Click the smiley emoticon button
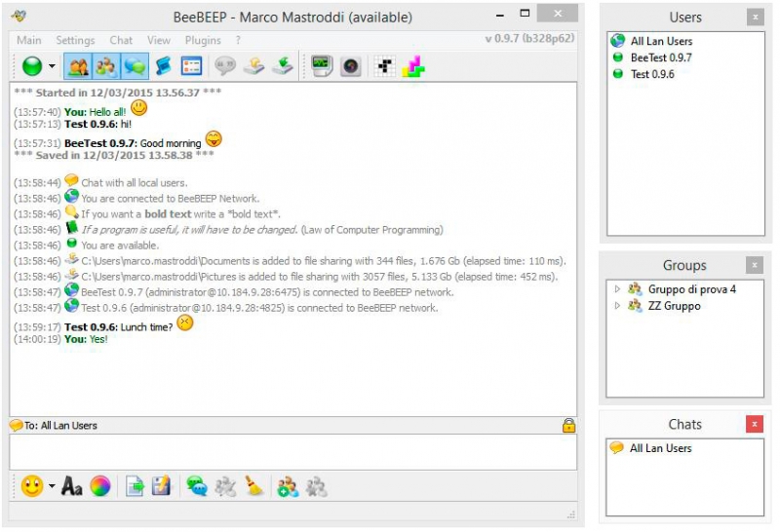Viewport: 780px width, 532px height. [32, 486]
